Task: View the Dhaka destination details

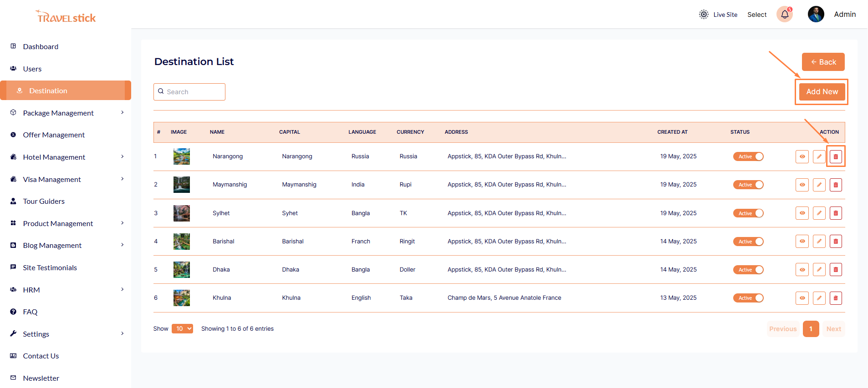Action: pos(802,270)
